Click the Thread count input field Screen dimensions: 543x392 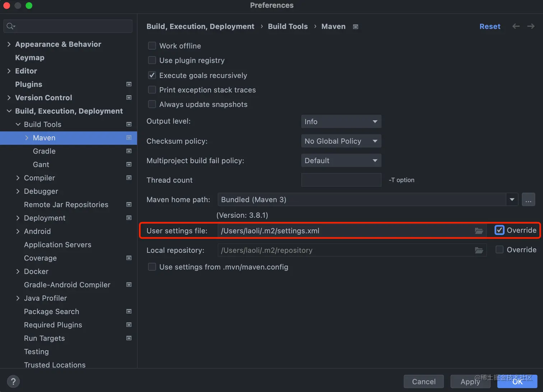click(341, 180)
